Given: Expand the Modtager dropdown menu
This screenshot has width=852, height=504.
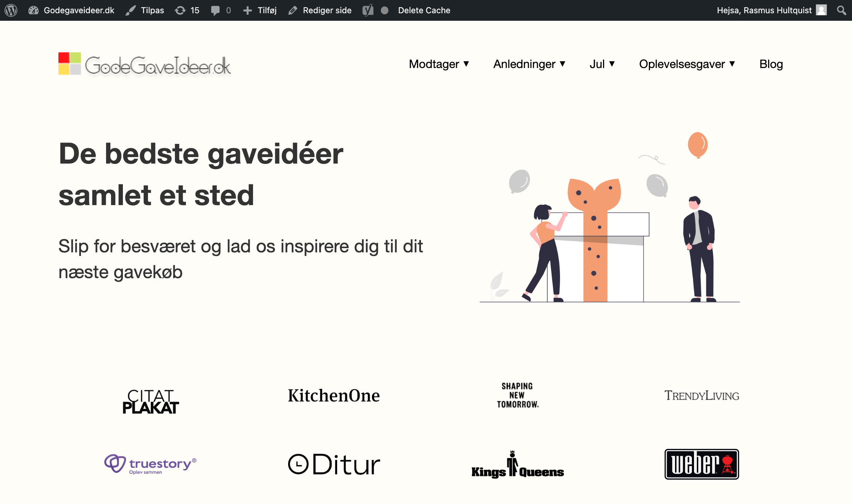Looking at the screenshot, I should (439, 64).
